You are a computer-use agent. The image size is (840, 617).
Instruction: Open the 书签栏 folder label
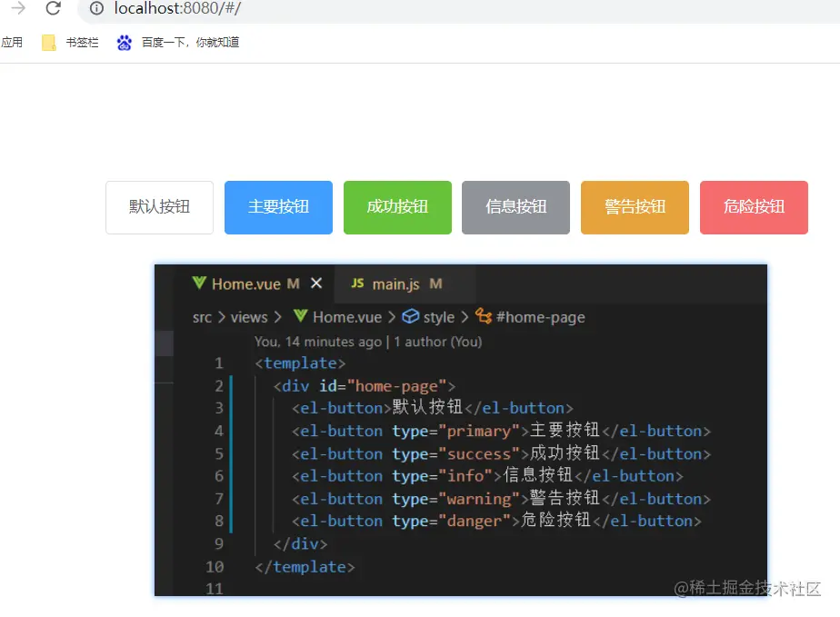(x=82, y=43)
